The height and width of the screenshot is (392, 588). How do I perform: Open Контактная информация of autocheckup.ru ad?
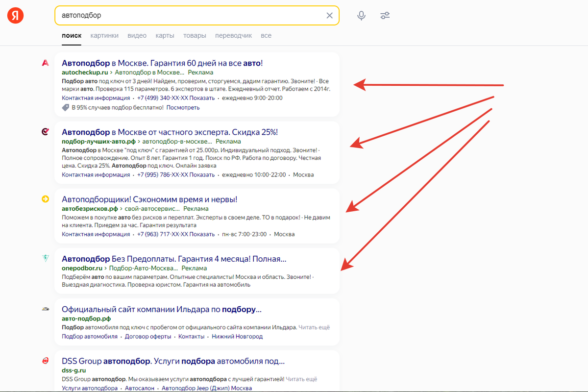(96, 98)
